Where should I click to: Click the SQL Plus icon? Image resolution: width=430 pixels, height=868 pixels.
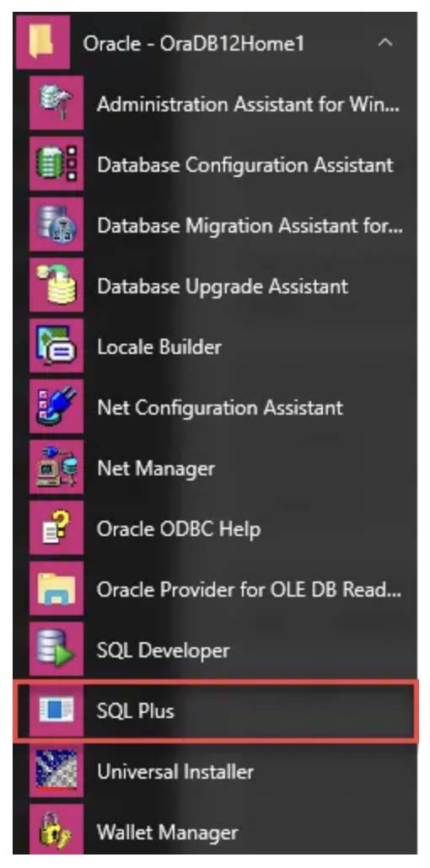pos(56,710)
